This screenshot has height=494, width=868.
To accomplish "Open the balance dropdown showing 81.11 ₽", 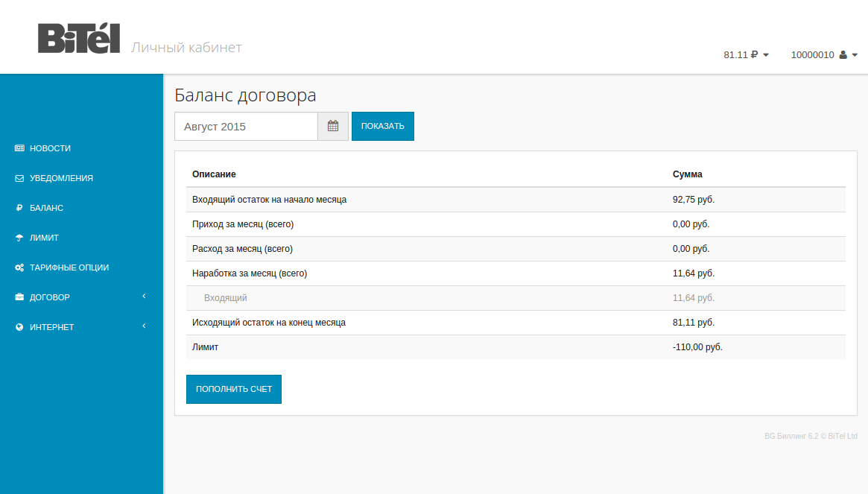I will click(745, 54).
